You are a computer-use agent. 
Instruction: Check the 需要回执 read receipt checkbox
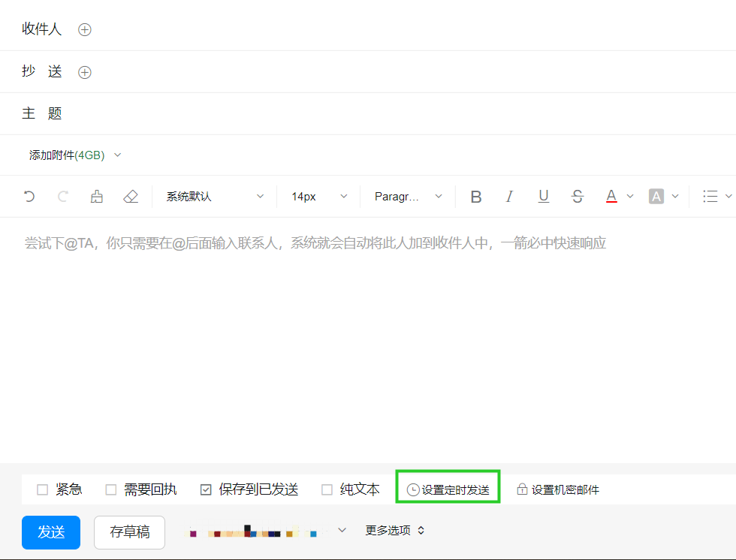pos(111,489)
